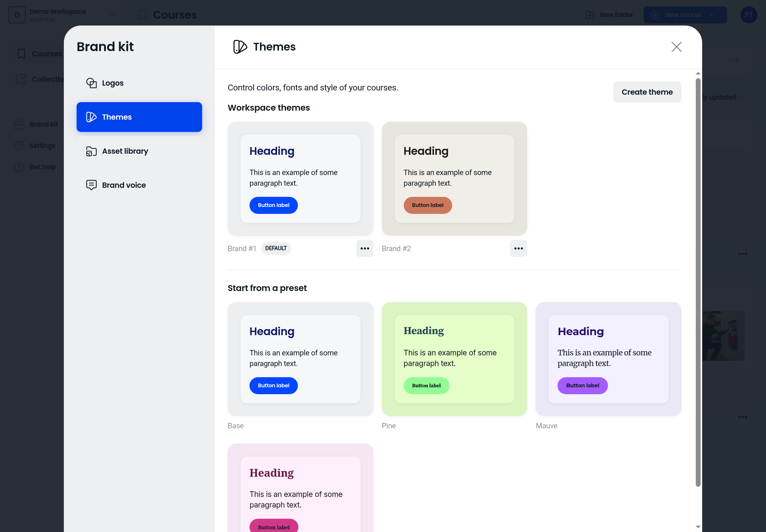
Task: Expand the Demo Workspace switcher chevron
Action: (x=112, y=15)
